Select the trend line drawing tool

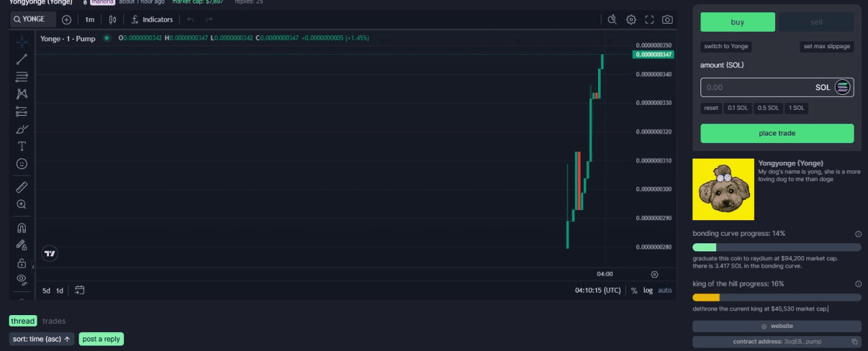tap(22, 59)
